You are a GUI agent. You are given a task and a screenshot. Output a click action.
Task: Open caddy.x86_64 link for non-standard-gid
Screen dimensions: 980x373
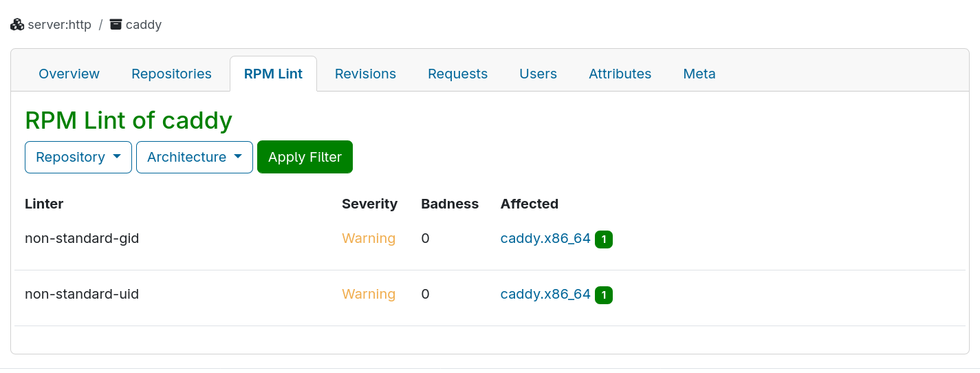pyautogui.click(x=545, y=238)
